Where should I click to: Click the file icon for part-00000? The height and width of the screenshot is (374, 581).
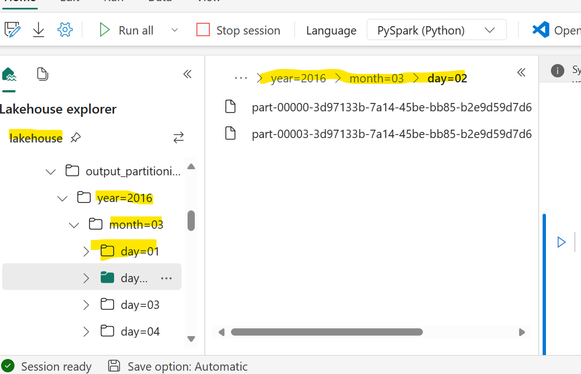tap(230, 106)
